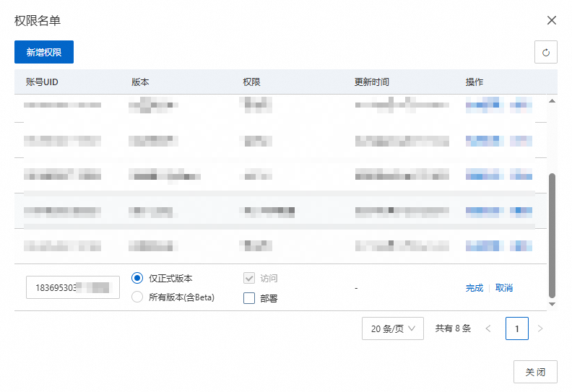Enable the 部署 checkbox

click(x=249, y=298)
